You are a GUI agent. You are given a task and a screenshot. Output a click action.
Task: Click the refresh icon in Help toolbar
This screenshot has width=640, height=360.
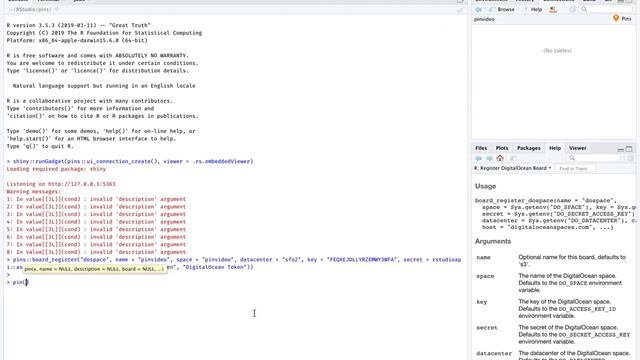(x=631, y=158)
